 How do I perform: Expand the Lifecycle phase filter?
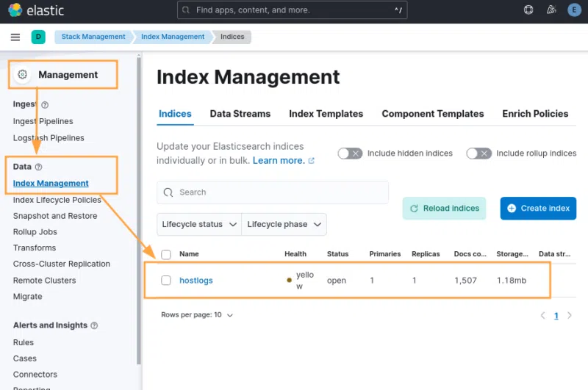(x=284, y=225)
